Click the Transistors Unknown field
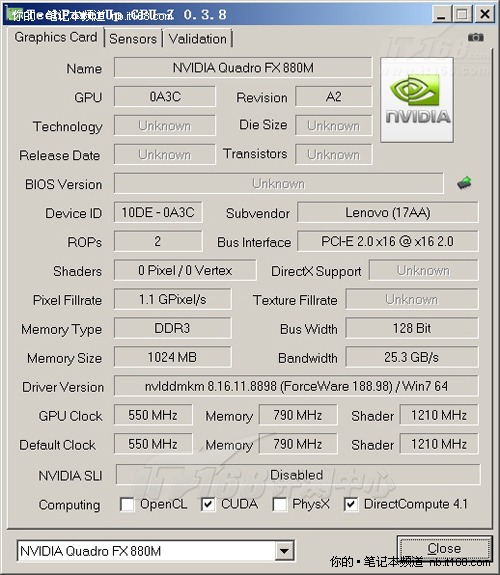Viewport: 500px width, 575px height. point(333,154)
